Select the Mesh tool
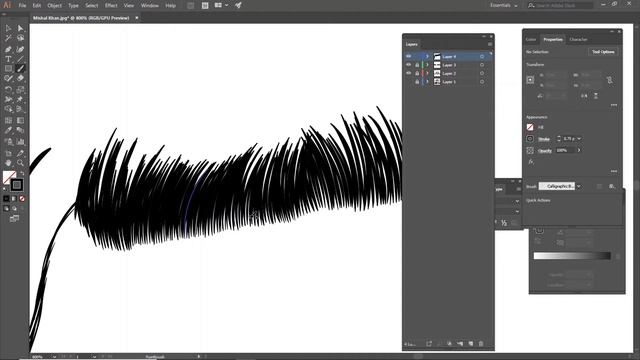The height and width of the screenshot is (360, 640). pos(8,120)
